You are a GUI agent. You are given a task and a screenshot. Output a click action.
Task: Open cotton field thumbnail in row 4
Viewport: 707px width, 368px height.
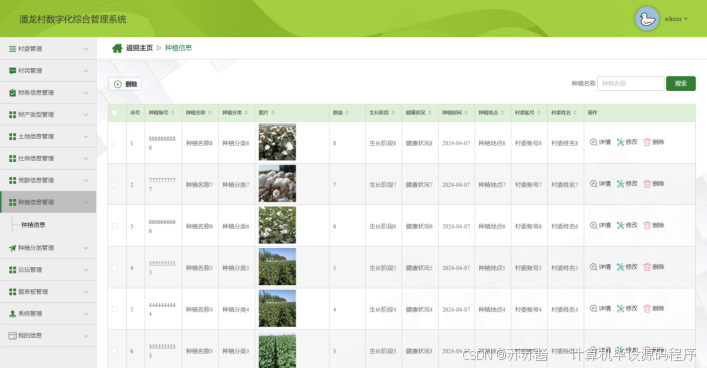coord(277,267)
